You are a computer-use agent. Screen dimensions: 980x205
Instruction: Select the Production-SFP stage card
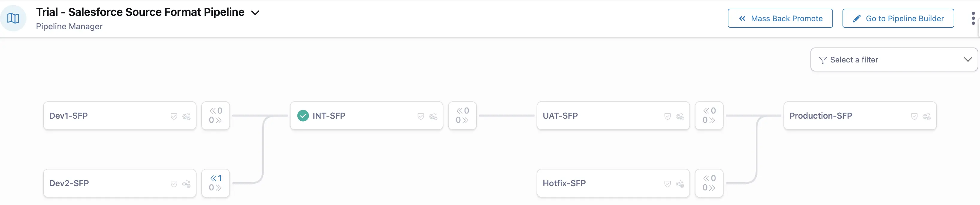(849, 116)
